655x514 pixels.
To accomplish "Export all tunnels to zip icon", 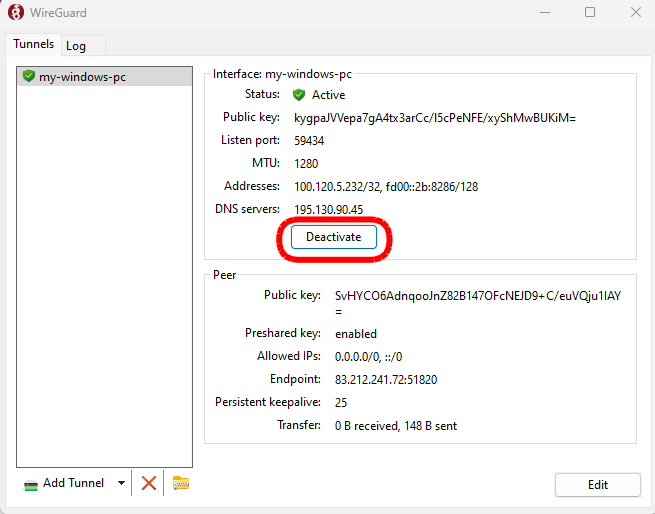I will (181, 483).
